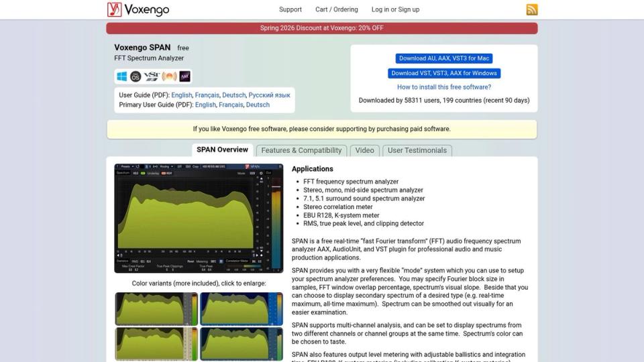This screenshot has width=644, height=362.
Task: Click the Spring 2026 Discount banner
Action: 321,28
